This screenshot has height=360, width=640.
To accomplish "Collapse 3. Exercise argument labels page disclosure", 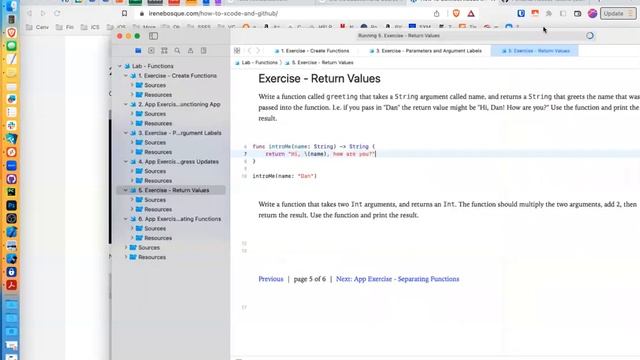I will click(126, 133).
